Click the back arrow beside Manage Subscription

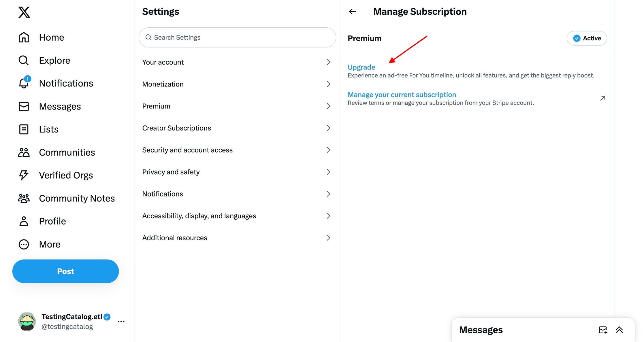[352, 12]
